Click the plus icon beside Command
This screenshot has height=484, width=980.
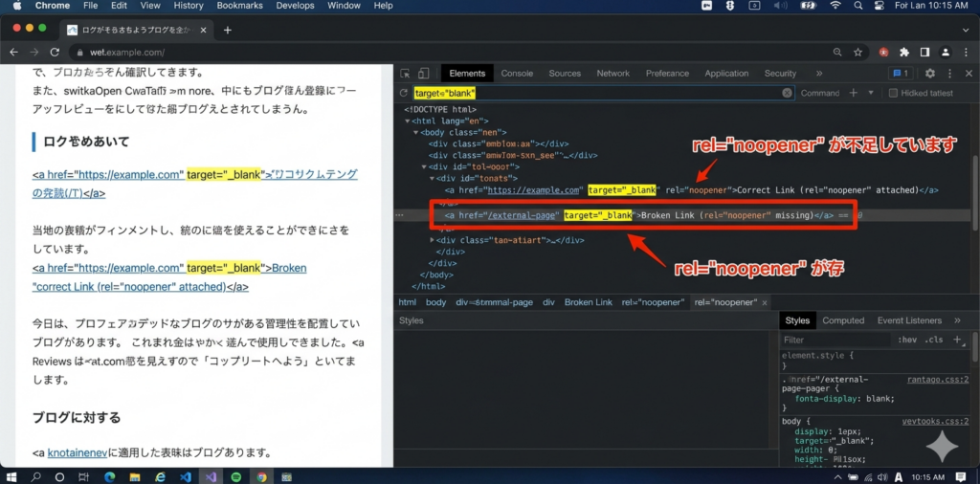click(x=853, y=93)
